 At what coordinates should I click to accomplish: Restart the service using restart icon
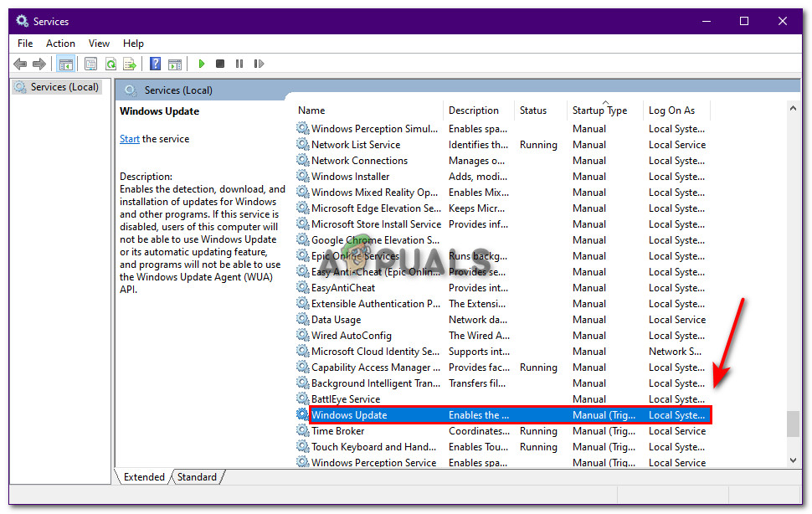click(259, 64)
